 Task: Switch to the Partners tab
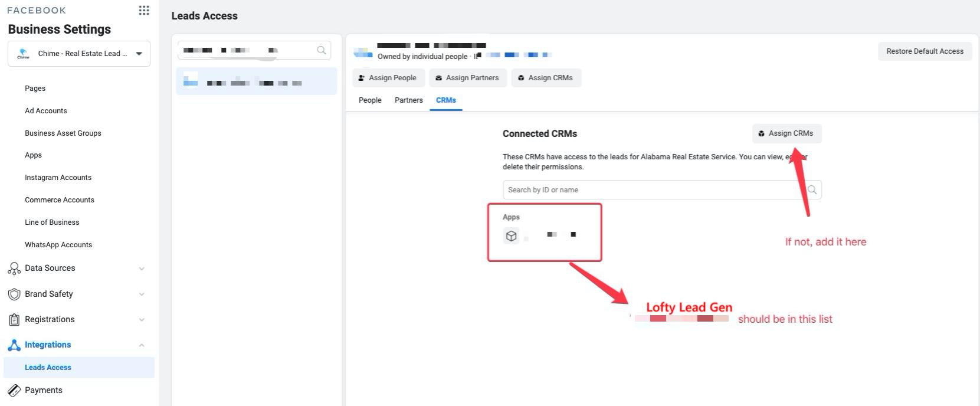coord(408,100)
